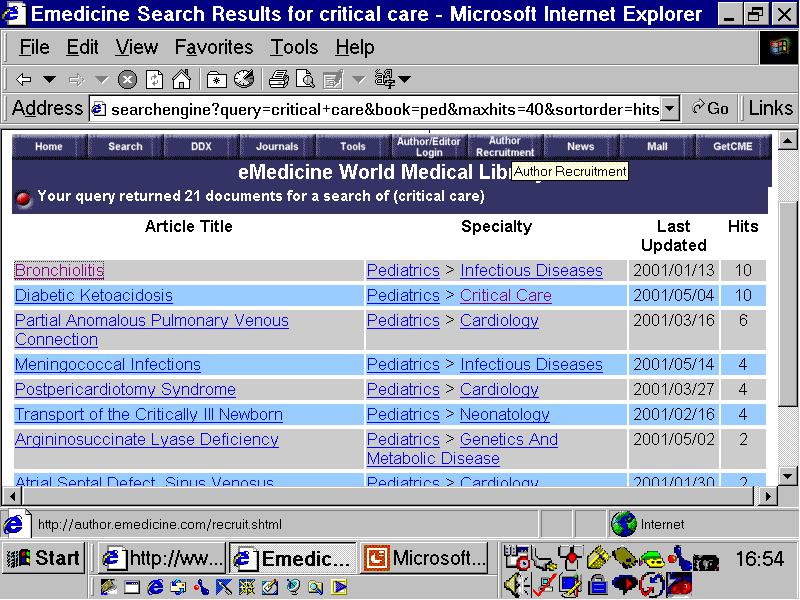
Task: Click the Encoding toolbar icon
Action: pyautogui.click(x=384, y=79)
